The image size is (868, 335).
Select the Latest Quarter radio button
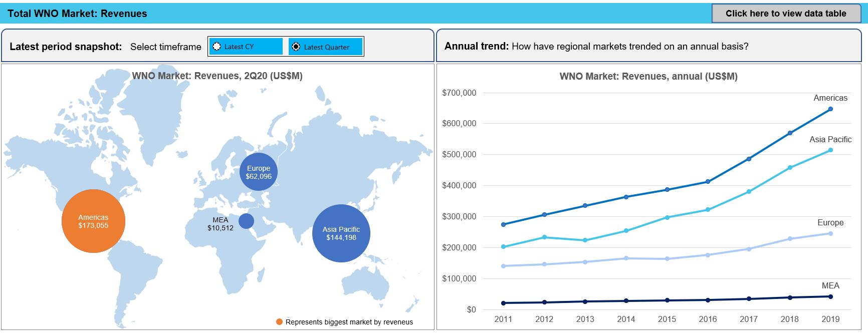click(296, 47)
